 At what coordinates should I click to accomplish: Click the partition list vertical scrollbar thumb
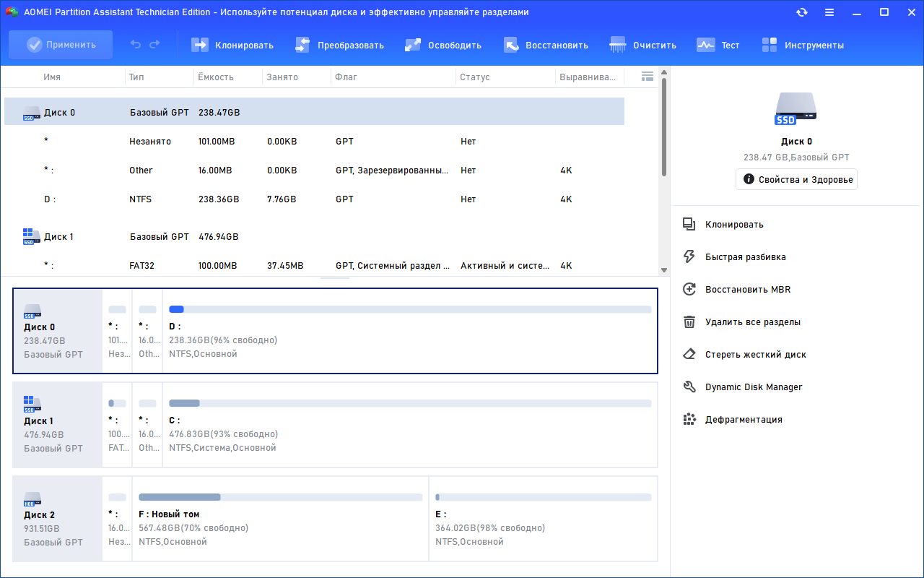tap(664, 127)
